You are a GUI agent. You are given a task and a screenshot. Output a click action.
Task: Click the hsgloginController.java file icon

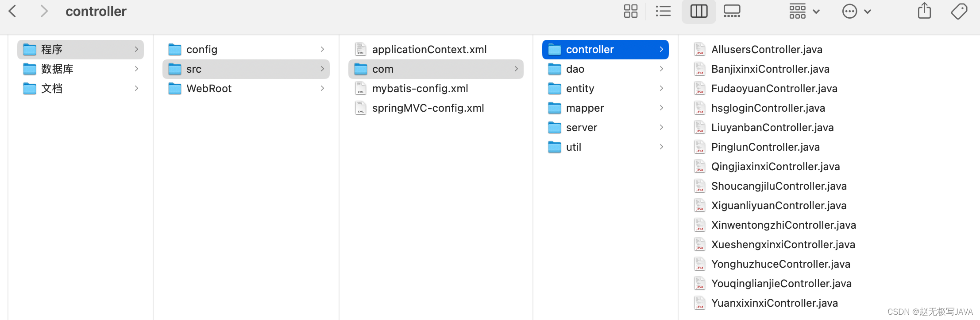(699, 108)
